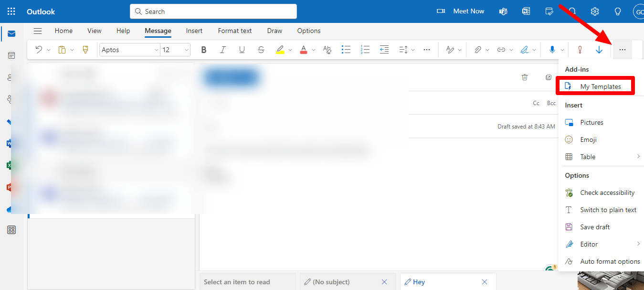
Task: Toggle Bold formatting
Action: (204, 50)
